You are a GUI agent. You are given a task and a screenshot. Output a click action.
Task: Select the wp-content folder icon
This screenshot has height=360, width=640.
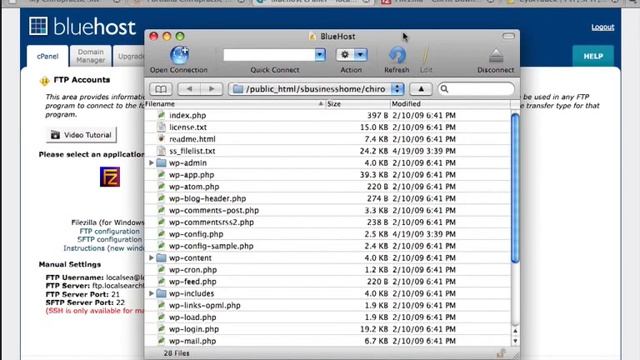(x=162, y=258)
